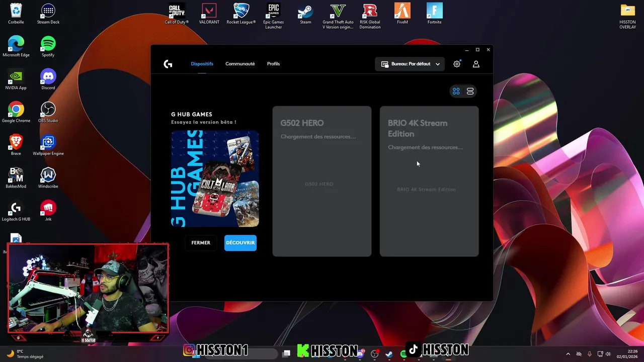The height and width of the screenshot is (362, 644).
Task: Open the Spotify desktop shortcut
Action: [x=48, y=46]
